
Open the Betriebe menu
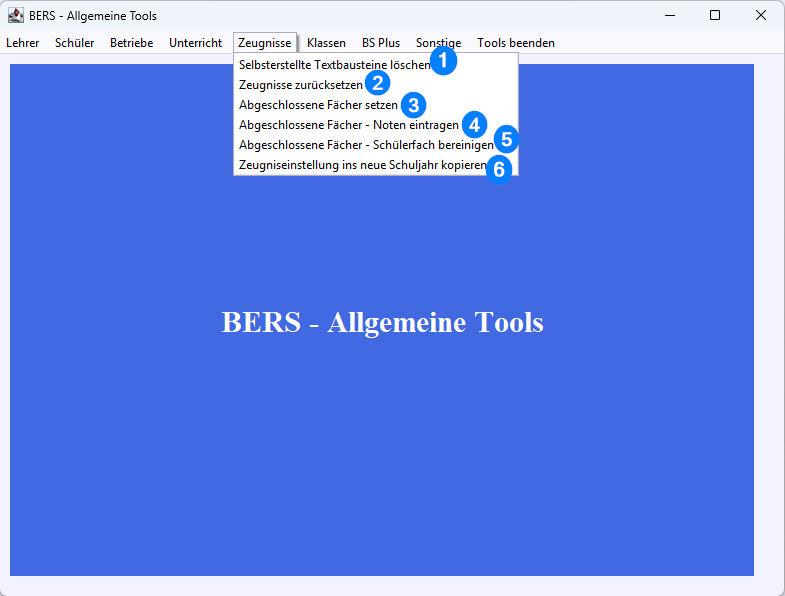(131, 43)
